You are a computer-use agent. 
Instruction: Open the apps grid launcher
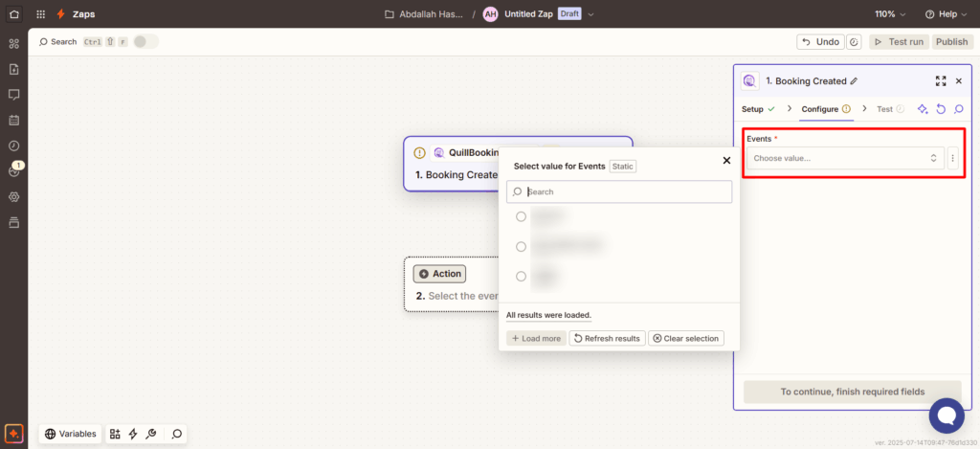click(x=40, y=14)
